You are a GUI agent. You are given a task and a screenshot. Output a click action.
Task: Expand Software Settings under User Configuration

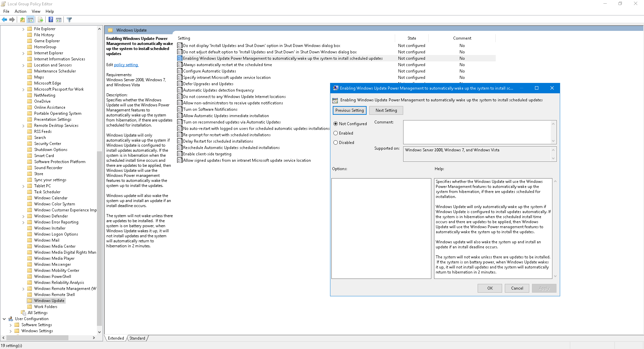(10, 325)
